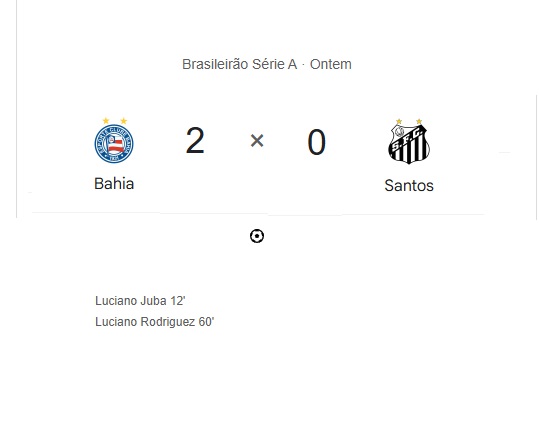Click the left vertical border of the match card
This screenshot has width=539, height=421.
click(16, 109)
